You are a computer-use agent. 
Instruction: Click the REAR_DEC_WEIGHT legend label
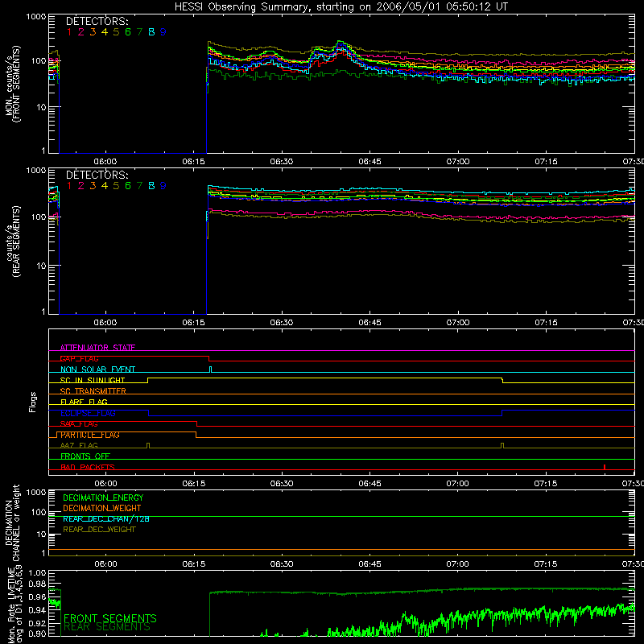tap(99, 530)
